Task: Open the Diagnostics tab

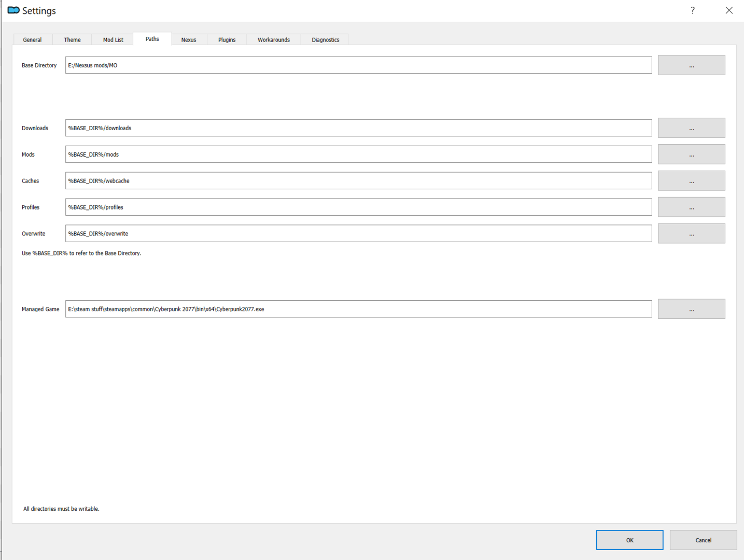Action: click(x=325, y=40)
